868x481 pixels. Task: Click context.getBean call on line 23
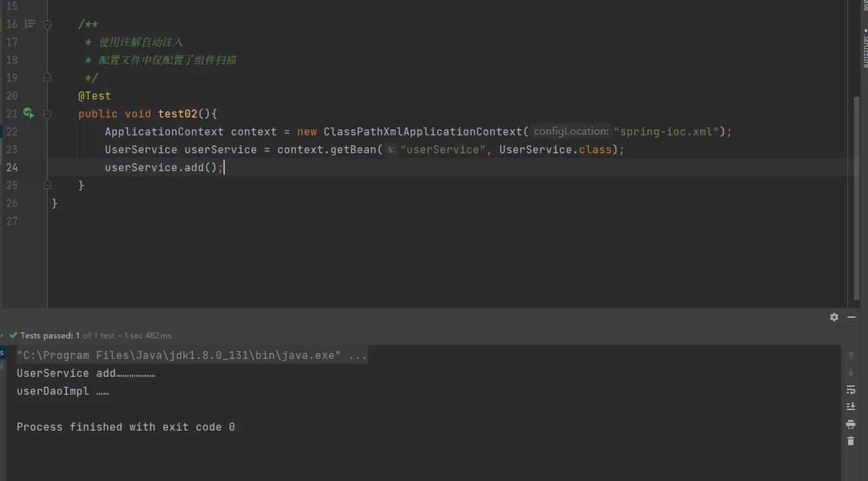click(x=327, y=149)
